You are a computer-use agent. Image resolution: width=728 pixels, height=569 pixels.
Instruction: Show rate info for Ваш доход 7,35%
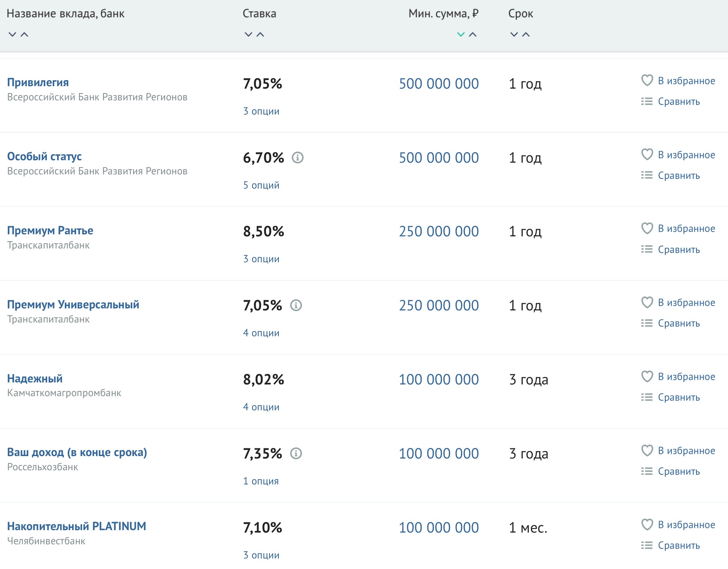point(296,453)
